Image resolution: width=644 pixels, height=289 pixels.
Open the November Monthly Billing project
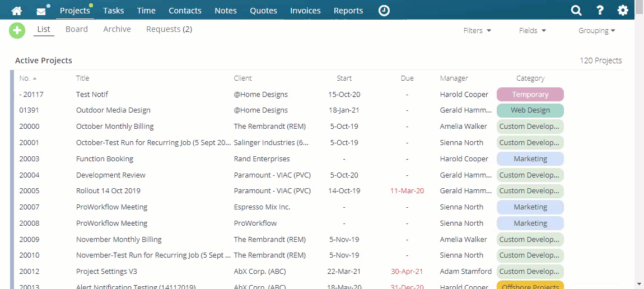coord(119,239)
